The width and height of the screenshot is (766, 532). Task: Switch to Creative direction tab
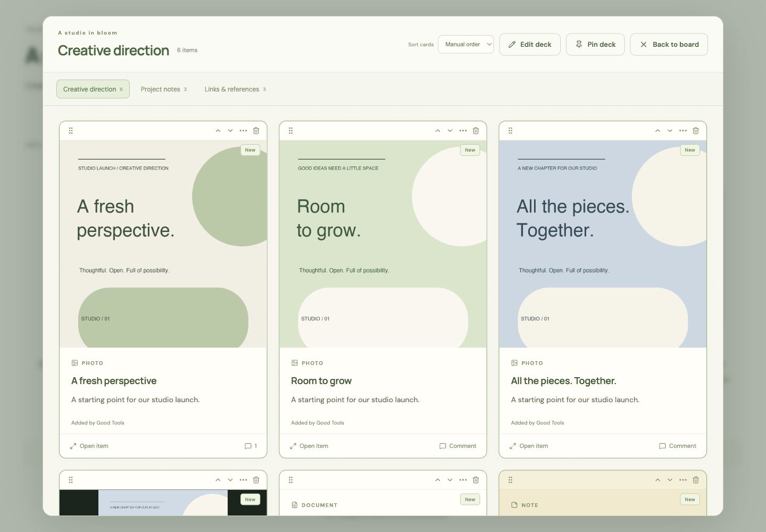click(93, 89)
